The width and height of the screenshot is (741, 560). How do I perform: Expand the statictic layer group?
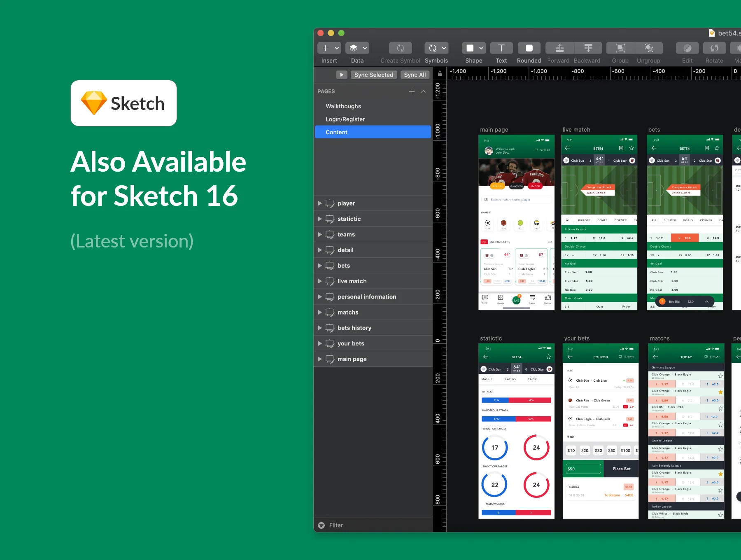tap(320, 219)
